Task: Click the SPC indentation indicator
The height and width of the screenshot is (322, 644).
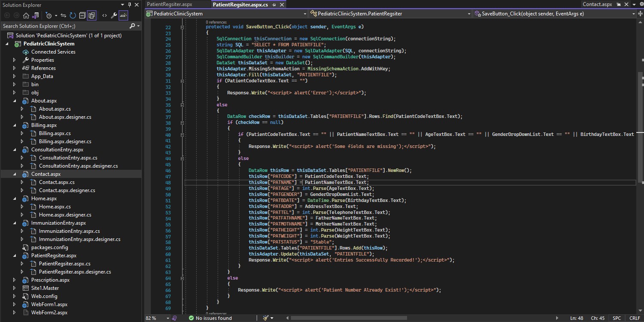Action: tap(617, 318)
